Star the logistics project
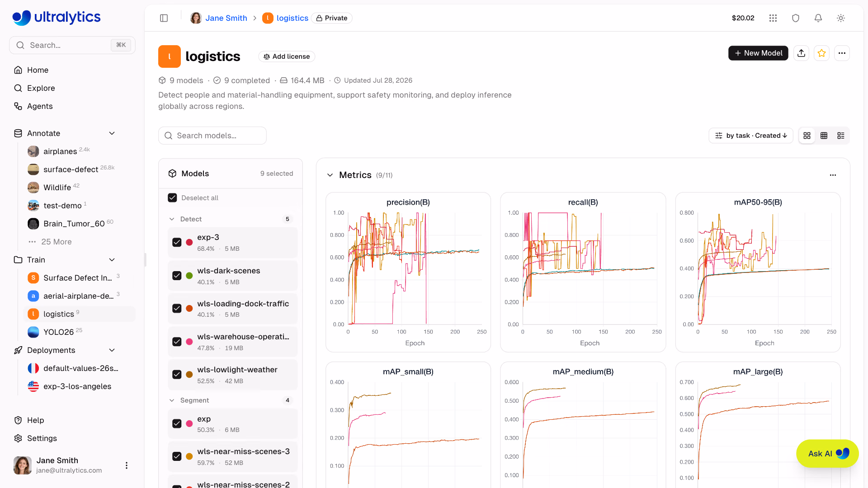Image resolution: width=868 pixels, height=488 pixels. tap(822, 53)
